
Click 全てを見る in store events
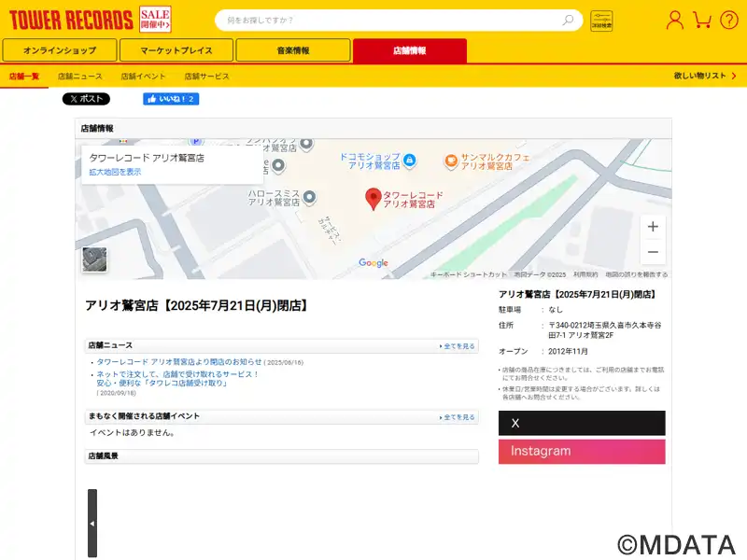[458, 417]
